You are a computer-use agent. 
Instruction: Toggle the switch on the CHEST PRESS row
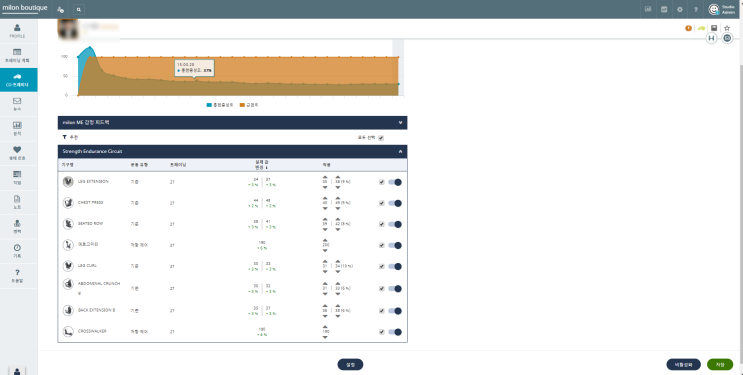395,203
